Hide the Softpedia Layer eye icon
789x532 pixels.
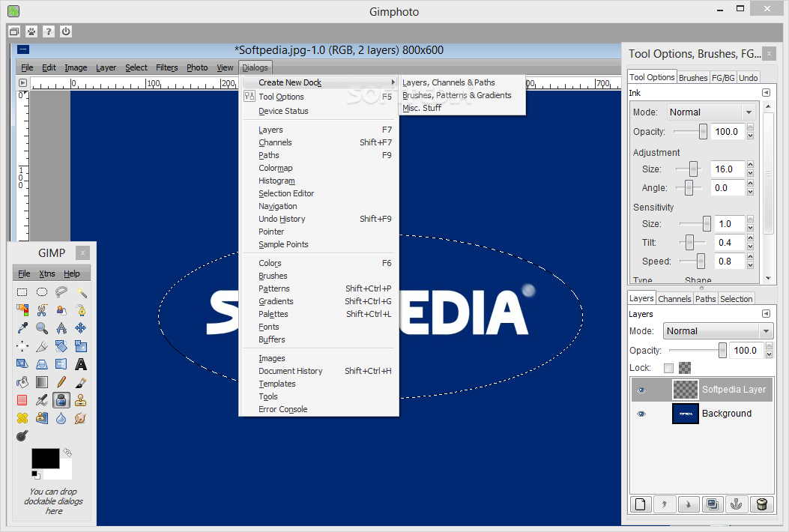coord(641,390)
